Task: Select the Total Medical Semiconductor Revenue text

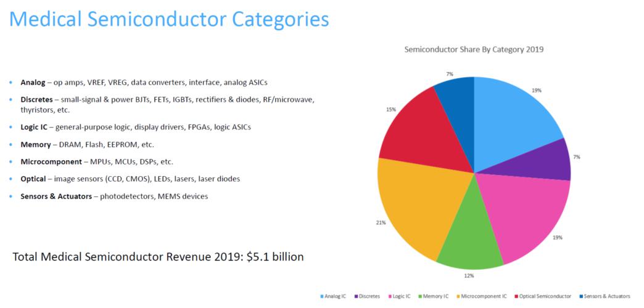Action: tap(158, 256)
